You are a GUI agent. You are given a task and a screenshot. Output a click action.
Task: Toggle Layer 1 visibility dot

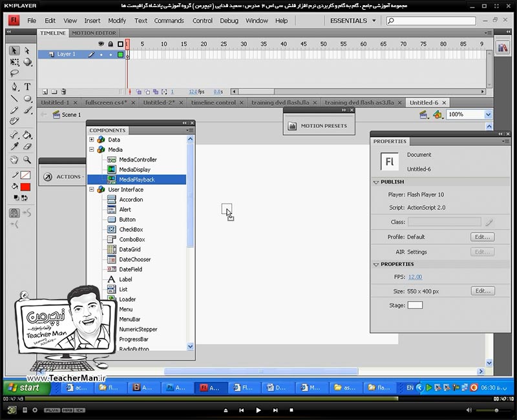point(101,55)
